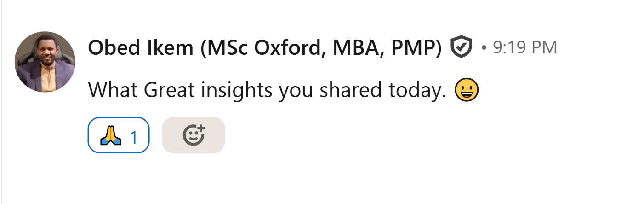Click the verified shield badge beside name
The image size is (644, 204).
(461, 47)
